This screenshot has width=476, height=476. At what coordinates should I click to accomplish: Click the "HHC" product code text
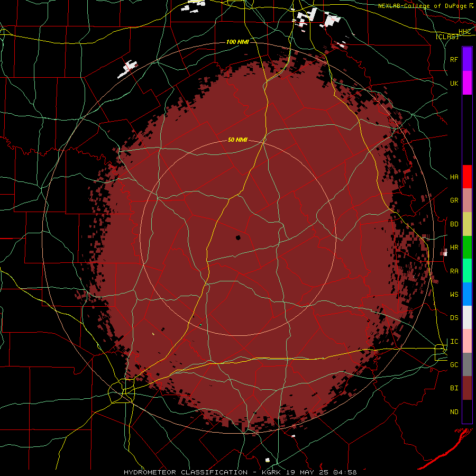(464, 32)
